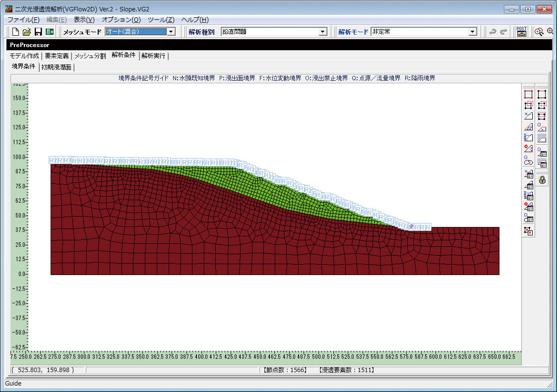This screenshot has width=557, height=392.
Task: Click the purple P marker at the slope toe
Action: 412,226
